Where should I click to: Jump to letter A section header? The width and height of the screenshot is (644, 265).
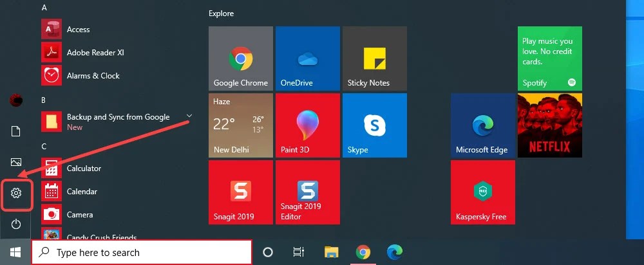[x=44, y=8]
